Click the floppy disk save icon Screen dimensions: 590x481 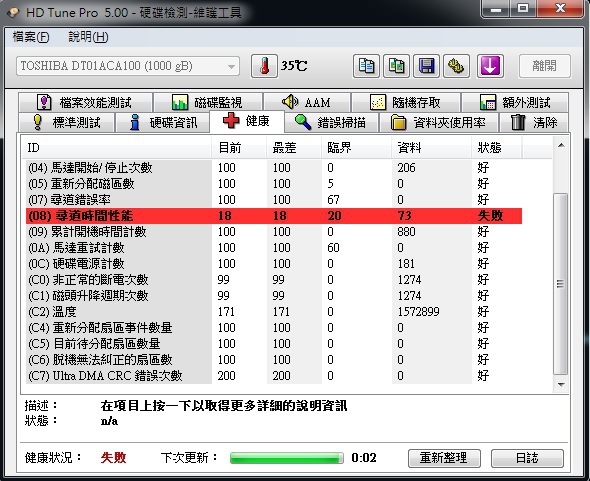point(426,66)
